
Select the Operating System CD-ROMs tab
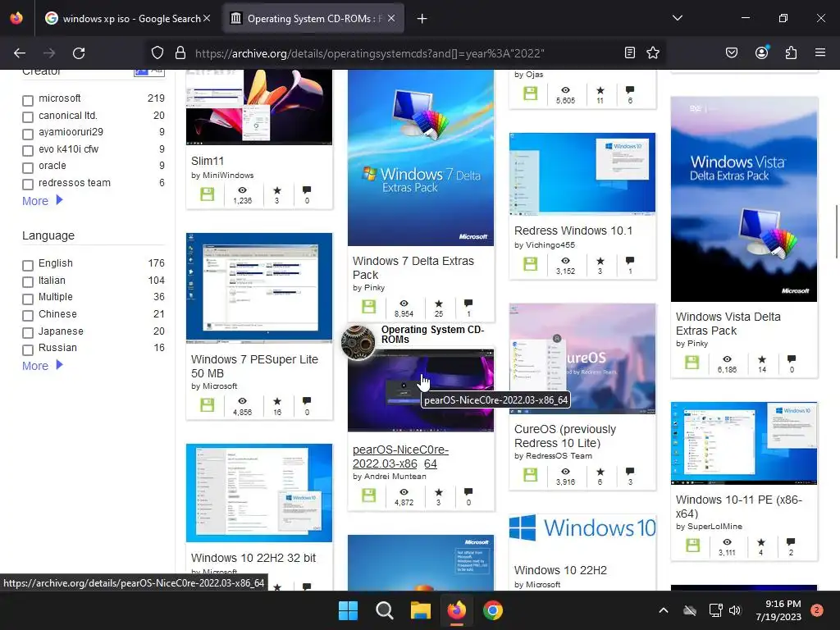pyautogui.click(x=313, y=19)
